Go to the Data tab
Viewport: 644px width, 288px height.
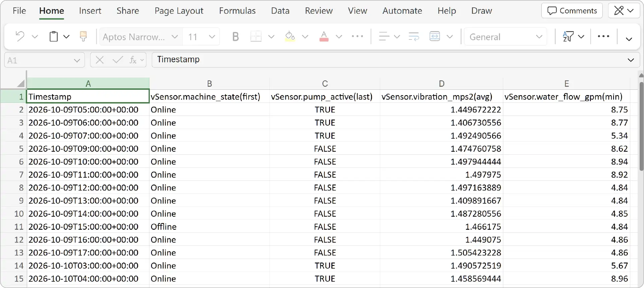coord(280,11)
